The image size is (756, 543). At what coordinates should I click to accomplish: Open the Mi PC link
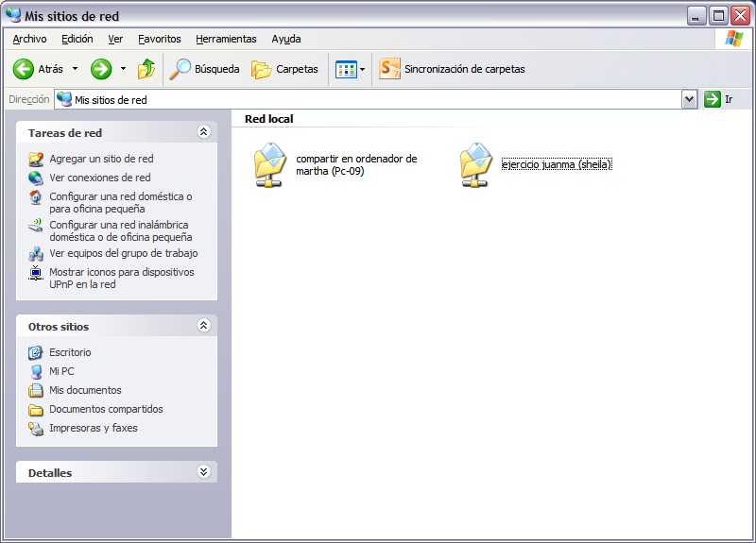pyautogui.click(x=61, y=371)
